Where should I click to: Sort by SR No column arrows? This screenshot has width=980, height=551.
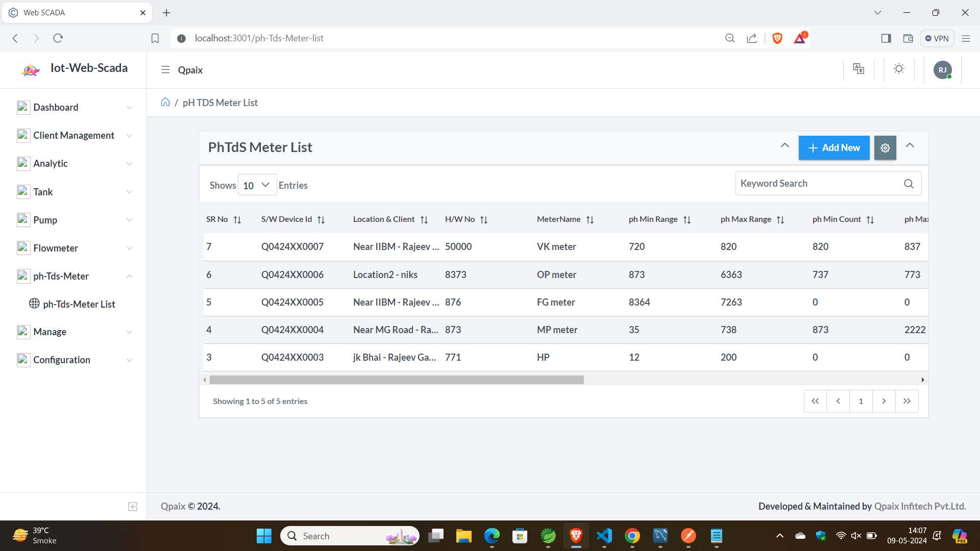tap(237, 220)
